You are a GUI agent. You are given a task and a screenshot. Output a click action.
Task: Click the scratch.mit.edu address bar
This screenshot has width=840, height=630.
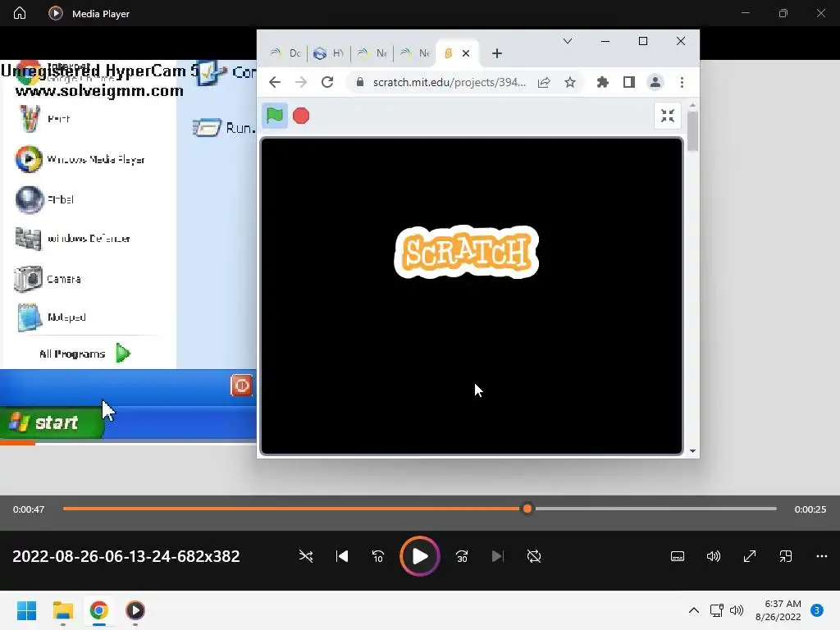(449, 82)
